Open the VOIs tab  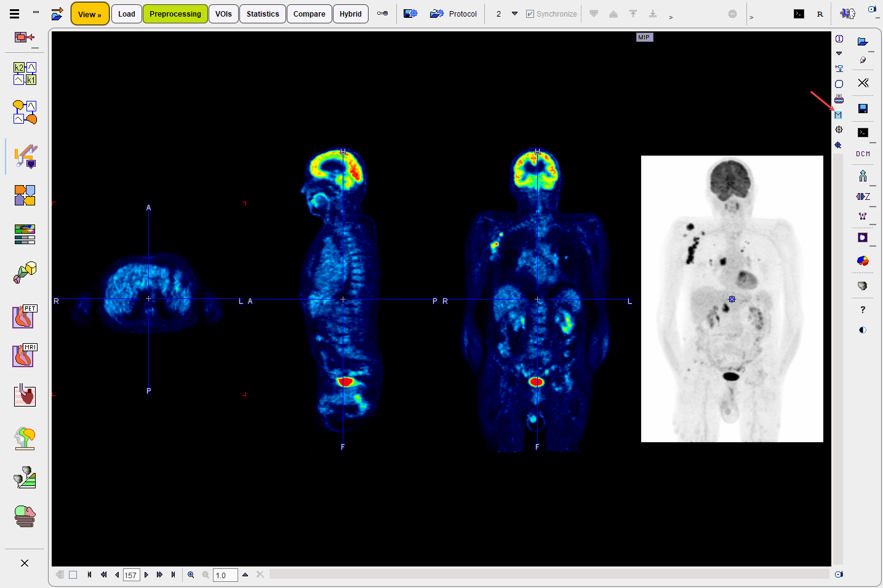[223, 14]
